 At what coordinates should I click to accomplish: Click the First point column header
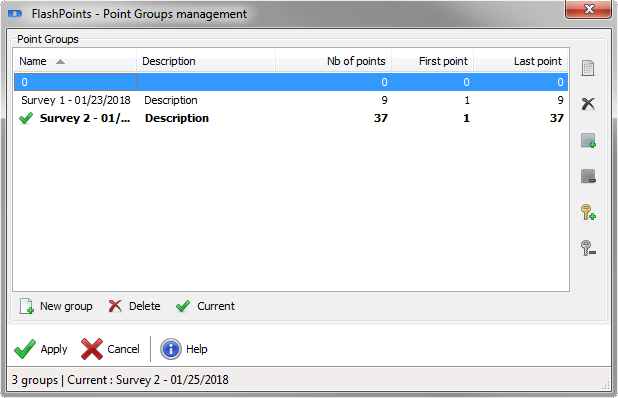[x=433, y=61]
